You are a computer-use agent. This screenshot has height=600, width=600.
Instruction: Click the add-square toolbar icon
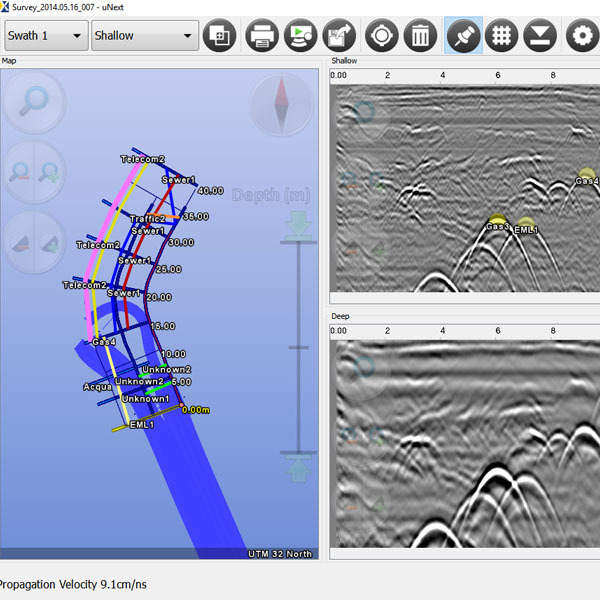(x=219, y=37)
